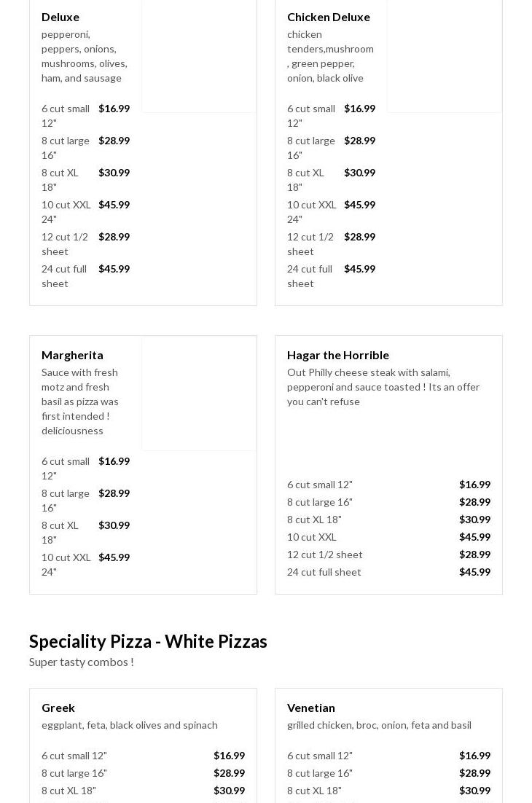Click the Hagar the Horrible description text
The image size is (532, 803).
383,387
